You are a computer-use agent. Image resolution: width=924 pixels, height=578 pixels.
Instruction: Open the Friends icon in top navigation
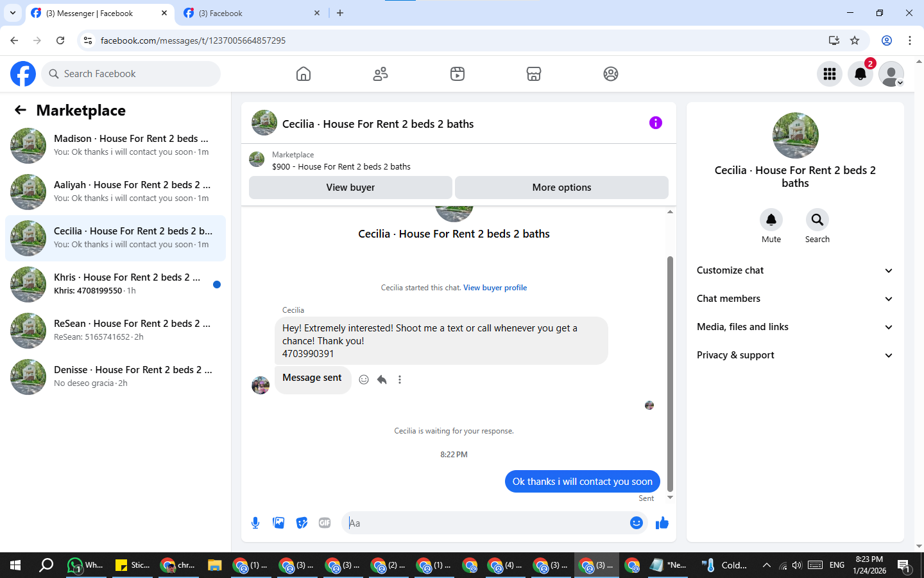coord(381,74)
